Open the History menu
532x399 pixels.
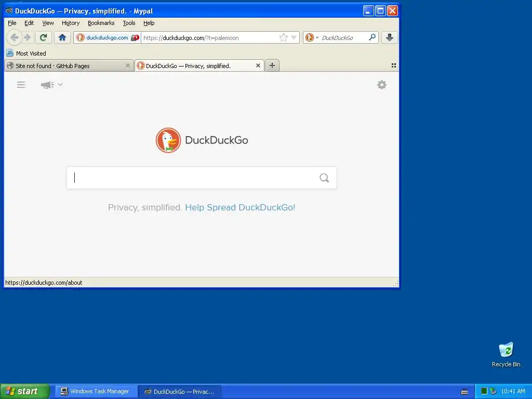71,23
